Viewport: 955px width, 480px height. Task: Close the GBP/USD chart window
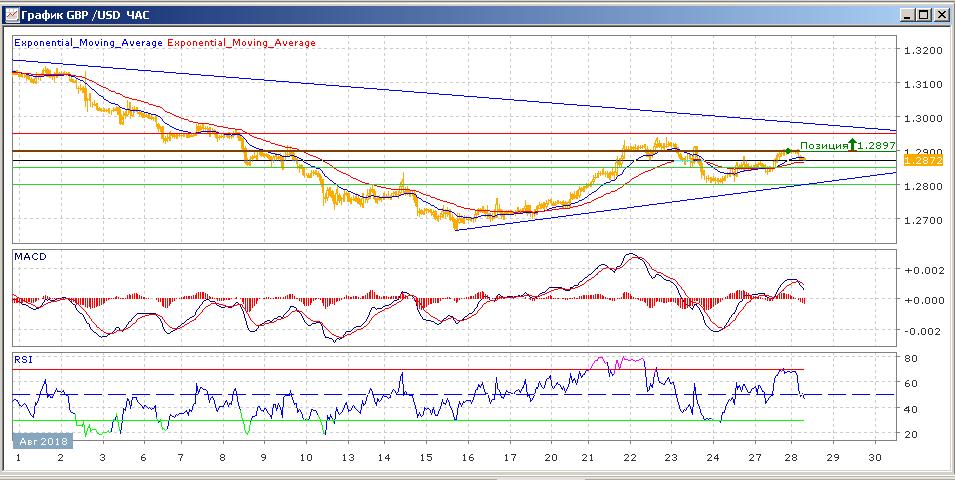939,15
